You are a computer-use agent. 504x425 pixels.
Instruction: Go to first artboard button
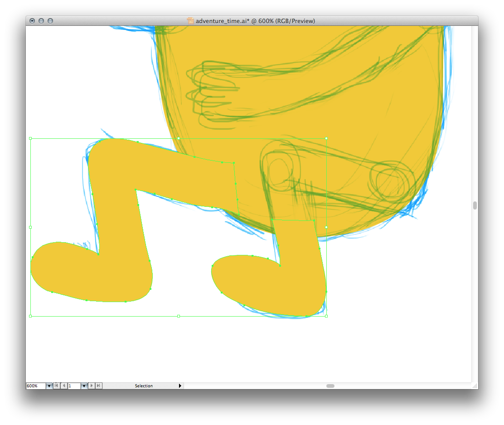pyautogui.click(x=57, y=386)
